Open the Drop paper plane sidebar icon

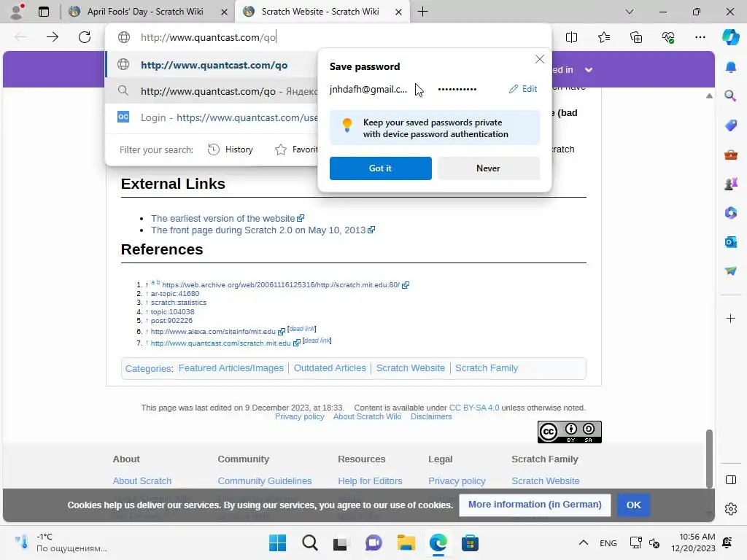731,271
